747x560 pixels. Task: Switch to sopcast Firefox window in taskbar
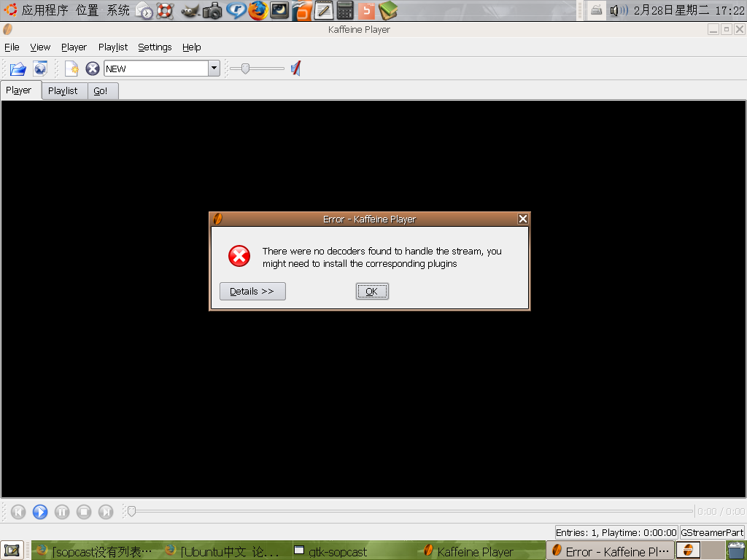pos(94,551)
